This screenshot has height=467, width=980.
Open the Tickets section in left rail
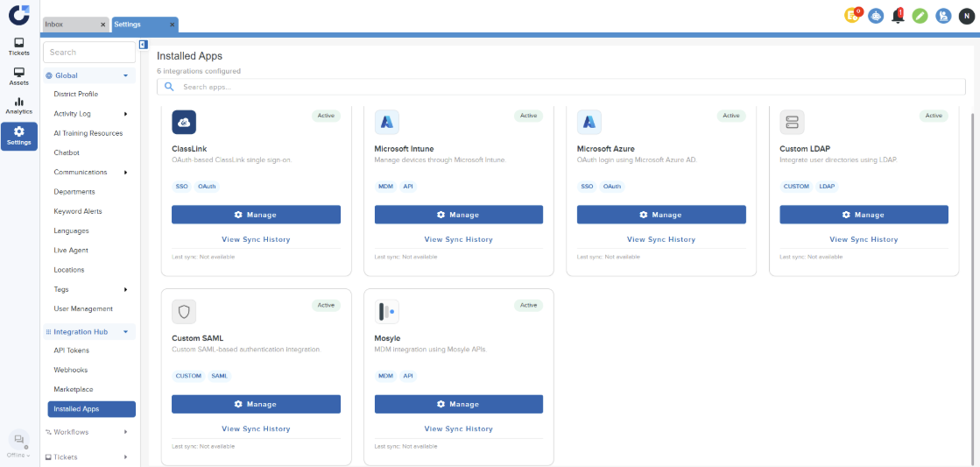(18, 46)
